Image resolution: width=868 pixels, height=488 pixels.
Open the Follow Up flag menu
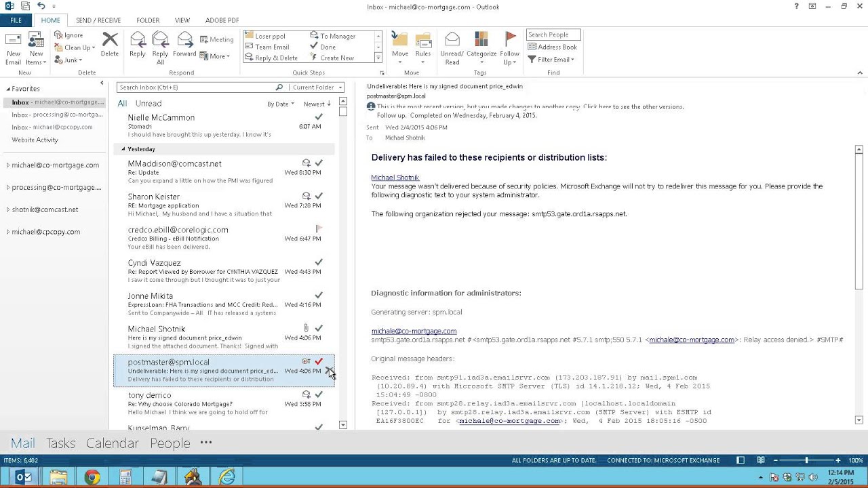point(510,48)
